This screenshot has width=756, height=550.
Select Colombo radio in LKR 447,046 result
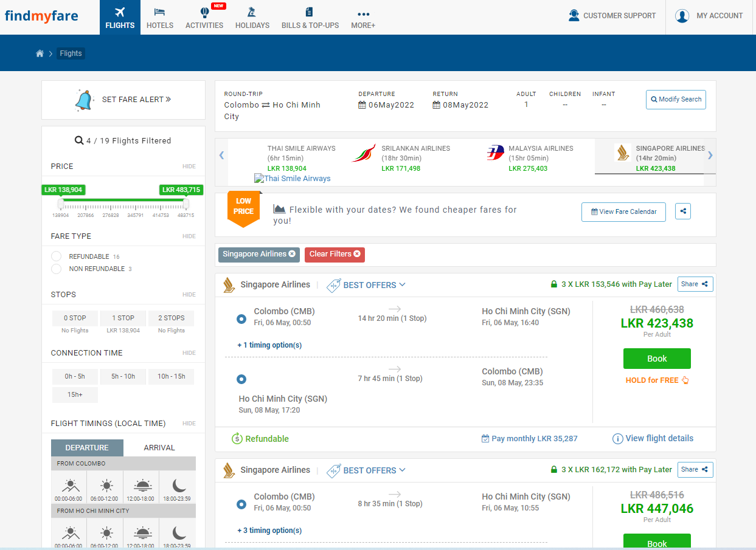tap(241, 504)
